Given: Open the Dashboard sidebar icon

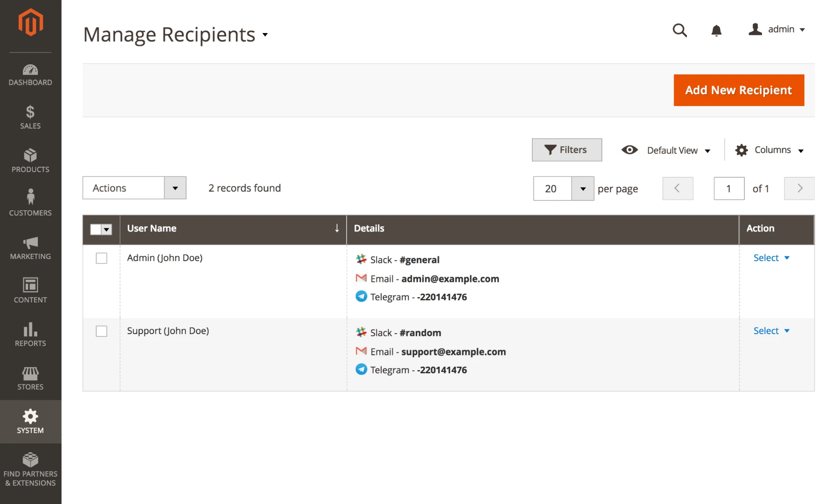Looking at the screenshot, I should tap(30, 75).
